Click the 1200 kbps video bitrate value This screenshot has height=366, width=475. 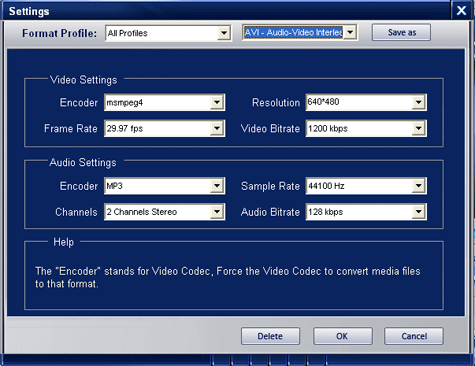[x=328, y=128]
